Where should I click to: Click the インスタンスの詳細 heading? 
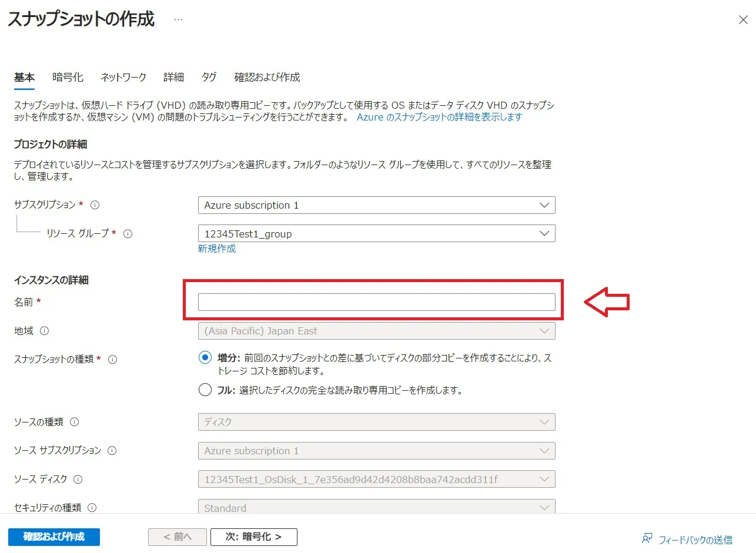(51, 280)
